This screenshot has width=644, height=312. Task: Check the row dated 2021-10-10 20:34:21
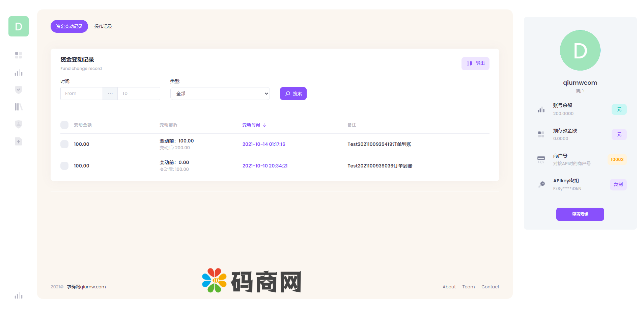click(64, 166)
